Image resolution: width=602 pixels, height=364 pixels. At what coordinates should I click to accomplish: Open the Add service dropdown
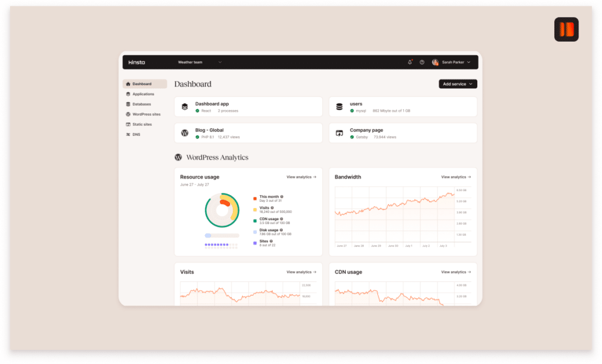[458, 84]
